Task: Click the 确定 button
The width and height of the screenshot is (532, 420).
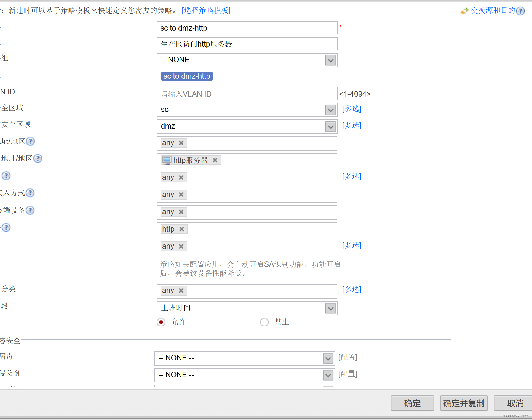Action: click(x=412, y=403)
